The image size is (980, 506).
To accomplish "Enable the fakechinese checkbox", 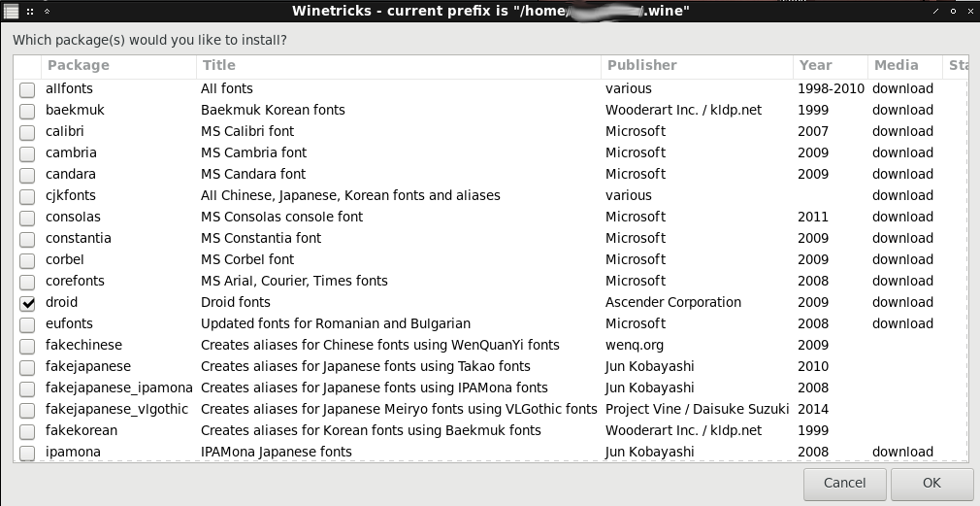I will tap(27, 346).
